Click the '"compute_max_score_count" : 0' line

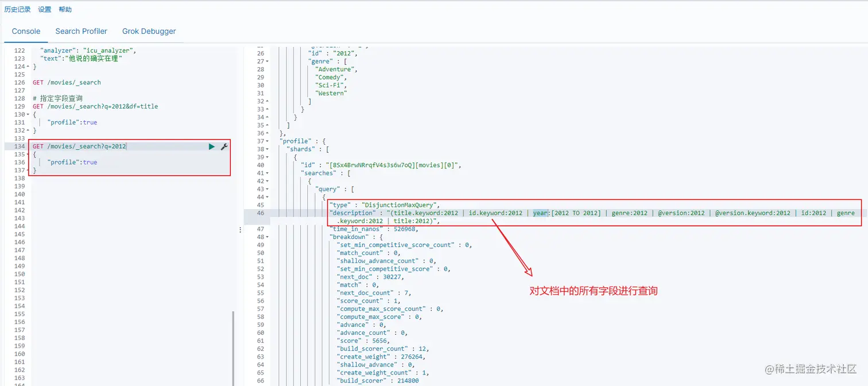tap(390, 309)
